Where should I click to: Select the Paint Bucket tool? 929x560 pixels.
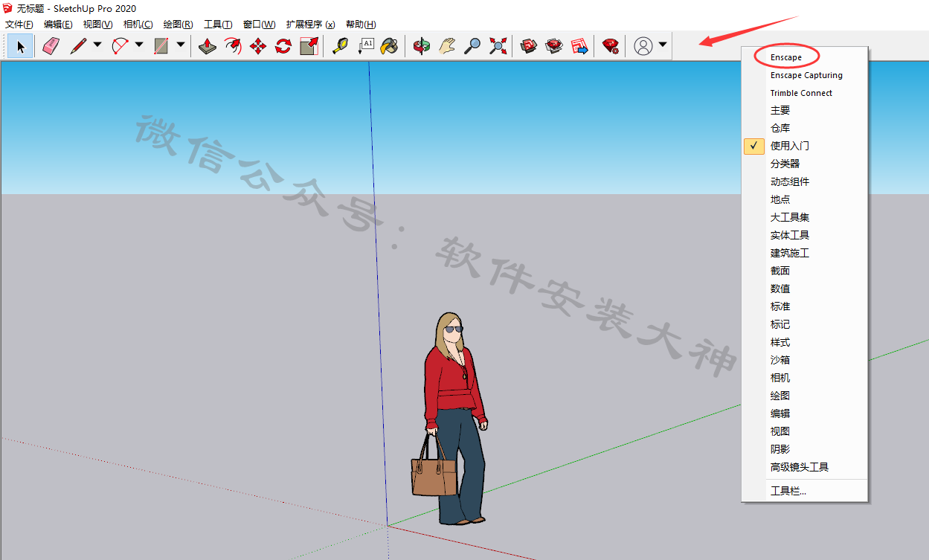point(390,46)
